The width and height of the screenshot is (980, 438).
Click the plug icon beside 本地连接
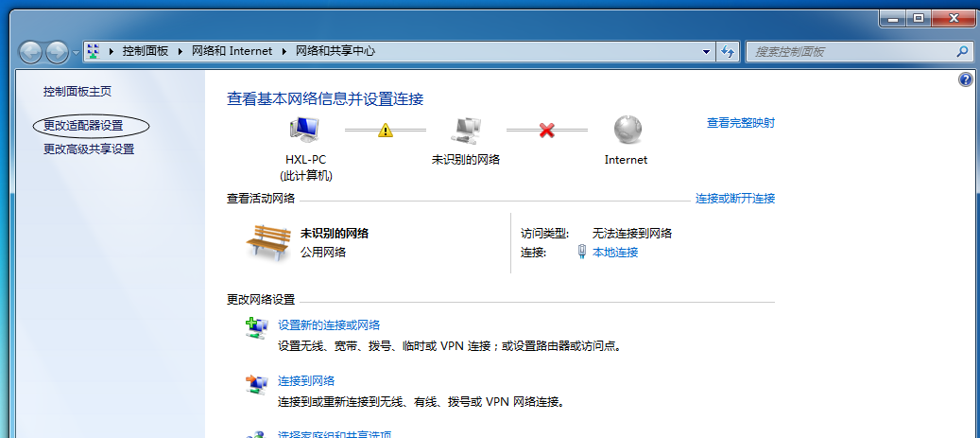582,253
